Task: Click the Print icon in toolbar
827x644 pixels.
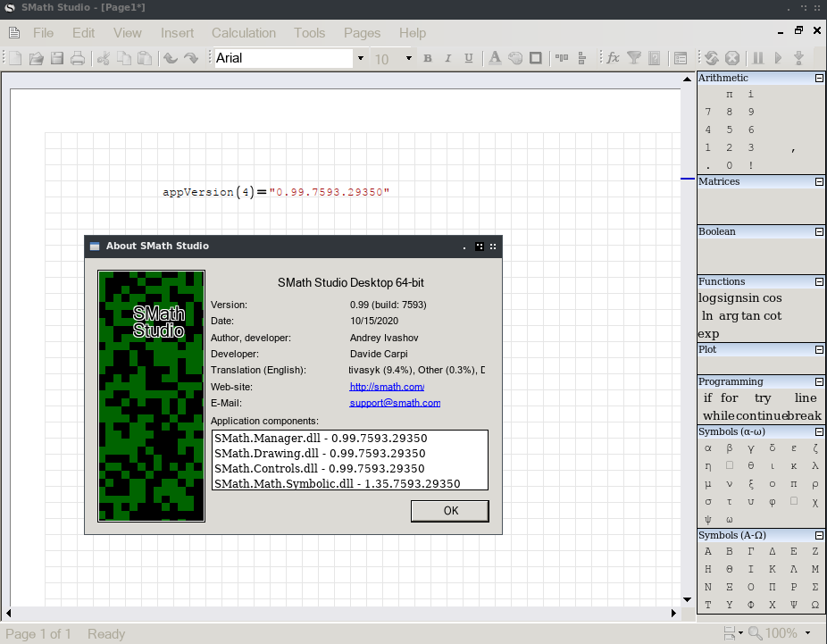Action: pos(78,58)
